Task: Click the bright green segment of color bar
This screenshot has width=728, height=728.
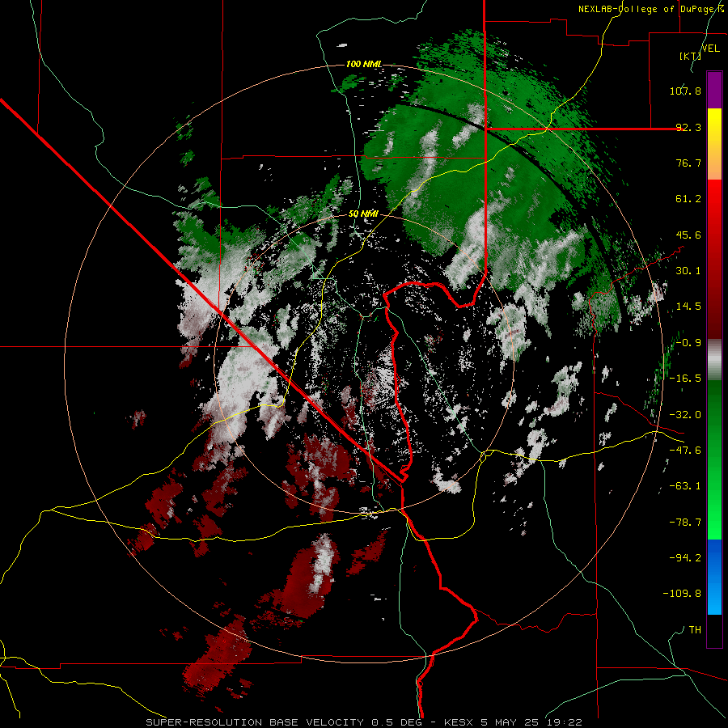Action: tap(714, 510)
